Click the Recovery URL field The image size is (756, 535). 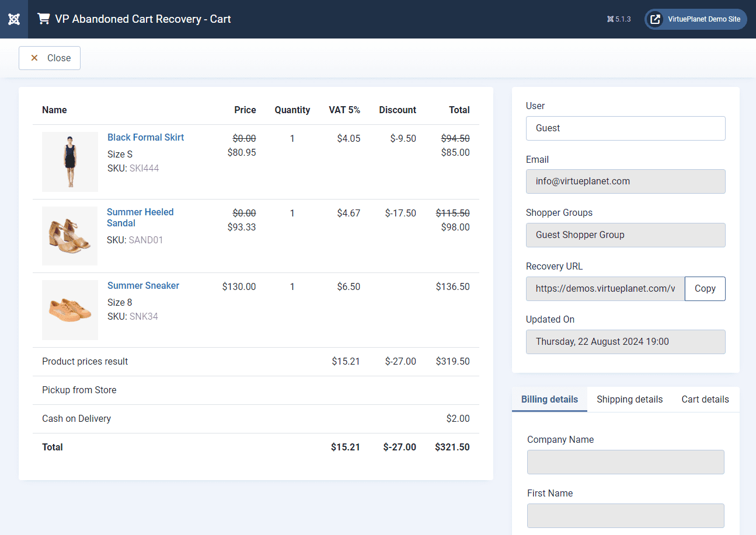tap(605, 289)
